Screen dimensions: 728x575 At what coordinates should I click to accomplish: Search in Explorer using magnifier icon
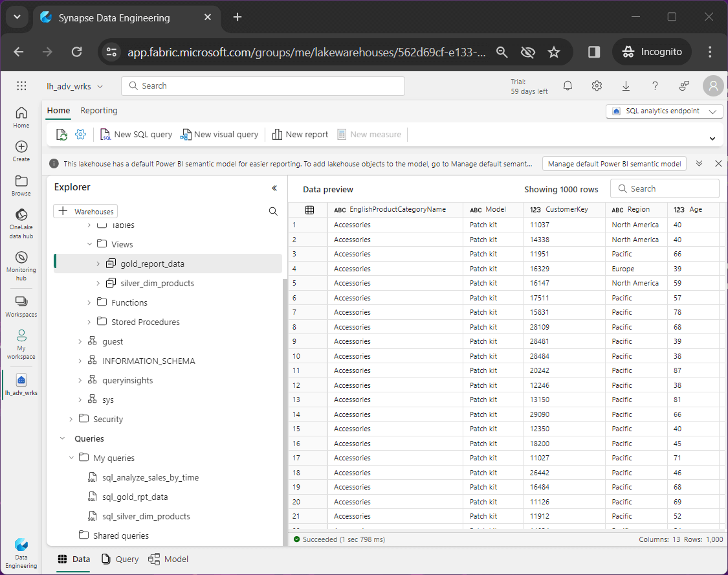(273, 211)
